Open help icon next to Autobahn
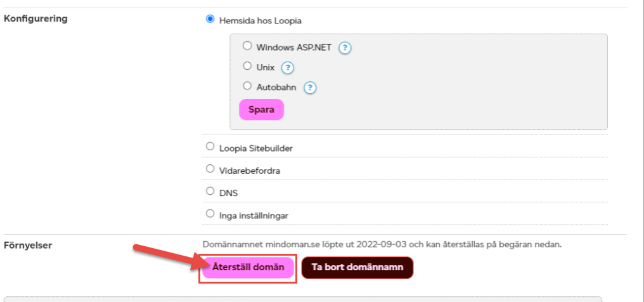The height and width of the screenshot is (302, 644). click(x=310, y=88)
